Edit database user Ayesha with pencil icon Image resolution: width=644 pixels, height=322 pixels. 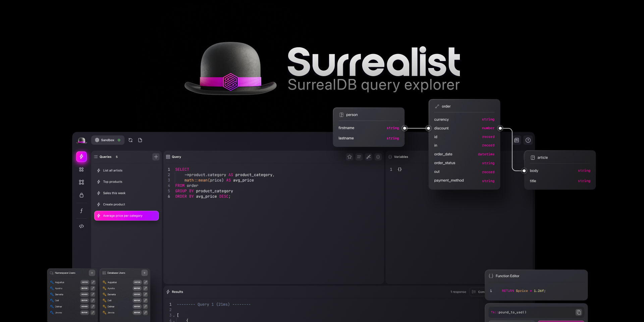(x=146, y=288)
